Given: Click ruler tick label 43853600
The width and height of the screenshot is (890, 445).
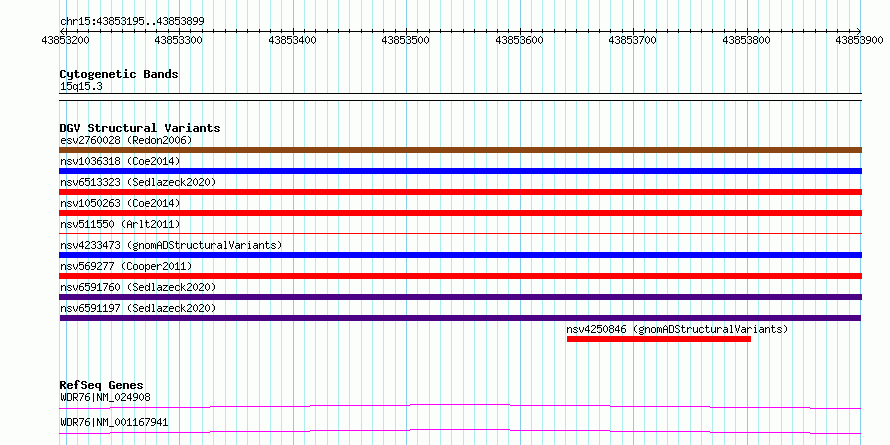Looking at the screenshot, I should (520, 40).
